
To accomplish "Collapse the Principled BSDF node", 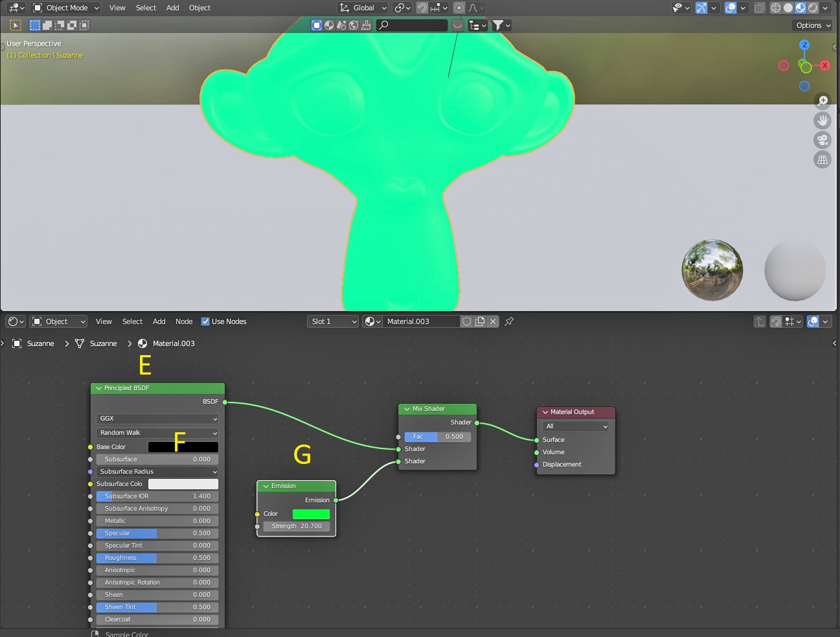I will click(x=98, y=388).
